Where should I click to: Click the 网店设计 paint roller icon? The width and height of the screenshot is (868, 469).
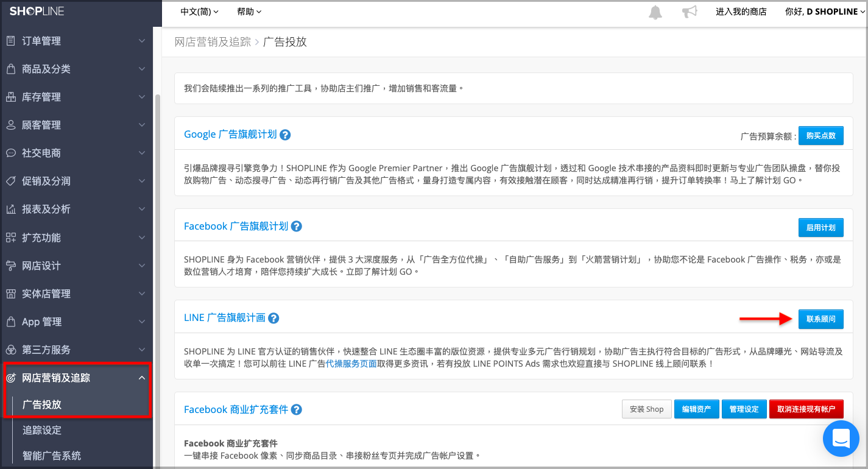[10, 266]
